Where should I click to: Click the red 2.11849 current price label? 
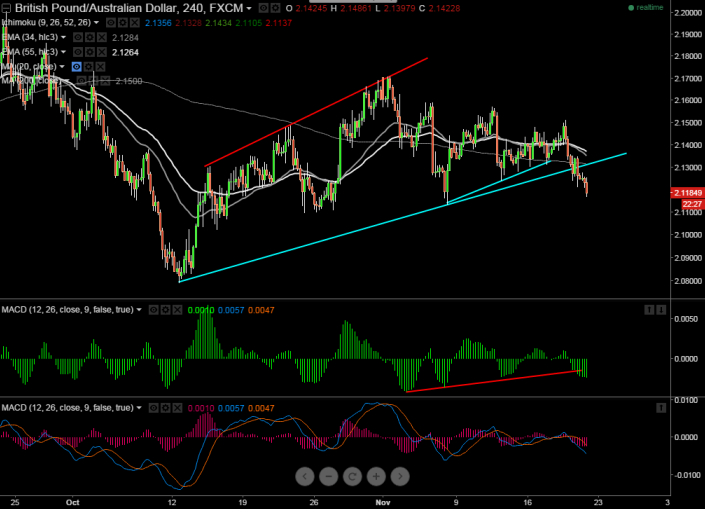pos(687,193)
